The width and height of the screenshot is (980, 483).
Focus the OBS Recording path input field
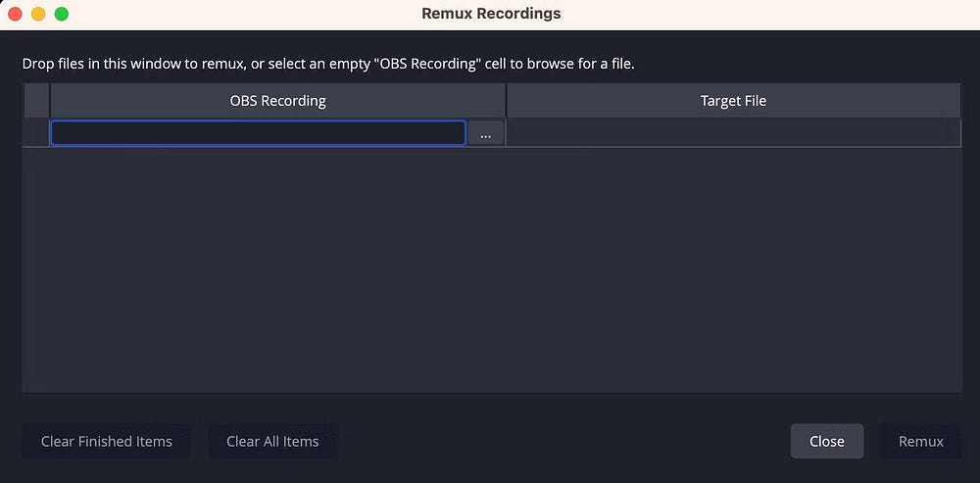pos(258,133)
